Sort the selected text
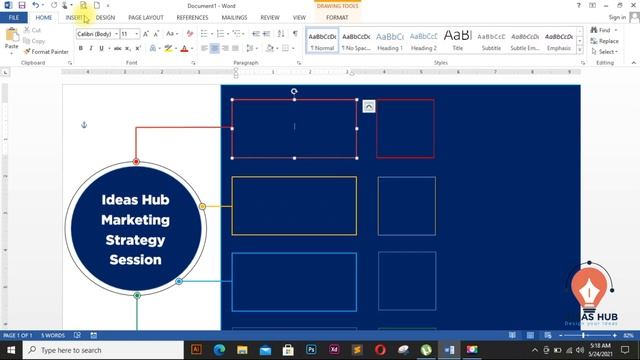Viewport: 640px width, 360px height. 281,34
